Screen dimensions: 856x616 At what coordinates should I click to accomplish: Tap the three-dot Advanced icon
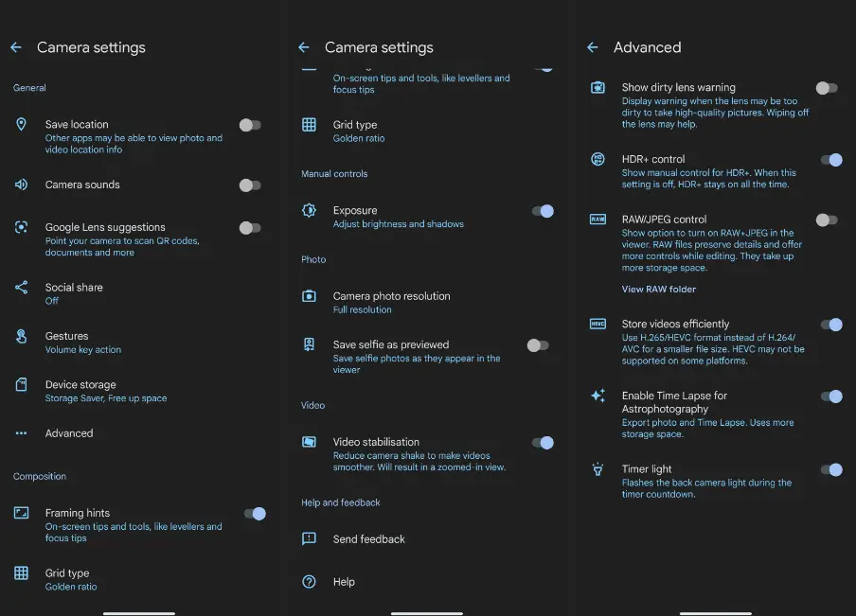coord(21,433)
